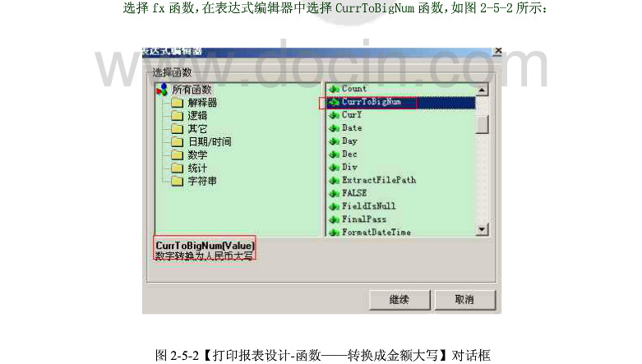The image size is (642, 364).
Task: Select the 所有函数 root icon
Action: (x=162, y=90)
